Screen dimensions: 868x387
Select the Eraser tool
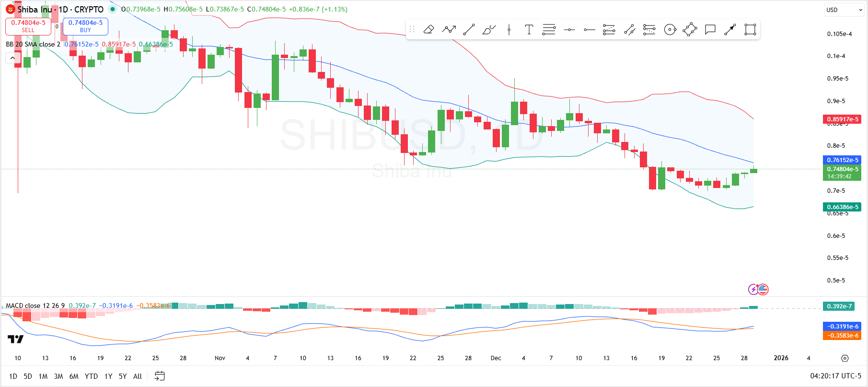click(428, 30)
